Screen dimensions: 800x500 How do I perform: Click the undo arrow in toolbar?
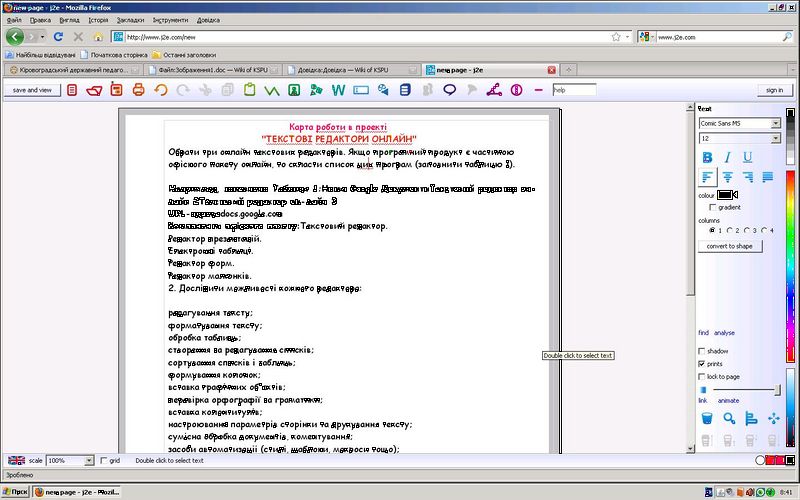pyautogui.click(x=160, y=90)
